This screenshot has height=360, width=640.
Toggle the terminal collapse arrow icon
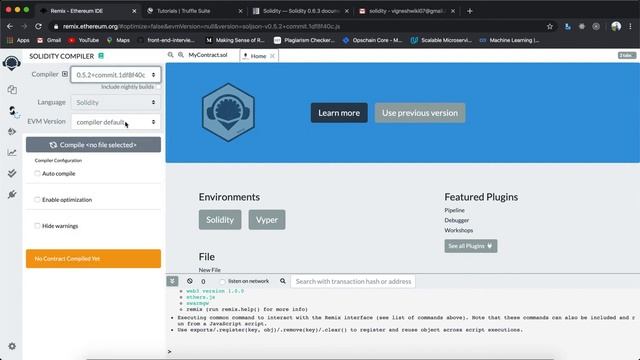pos(172,281)
